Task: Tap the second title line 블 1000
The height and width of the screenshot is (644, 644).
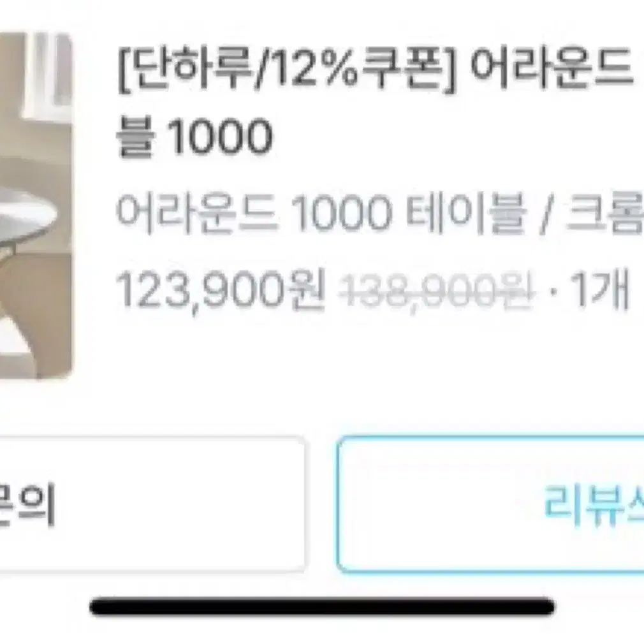Action: 194,136
